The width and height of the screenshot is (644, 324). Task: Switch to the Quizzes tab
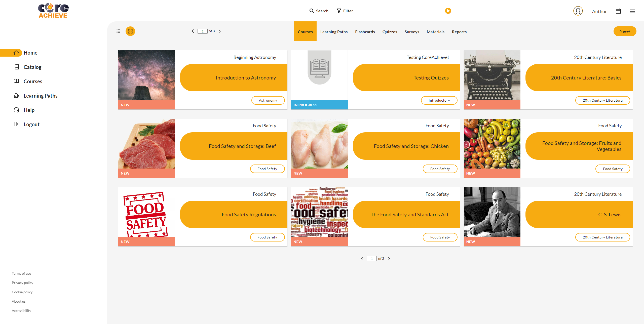pyautogui.click(x=389, y=31)
